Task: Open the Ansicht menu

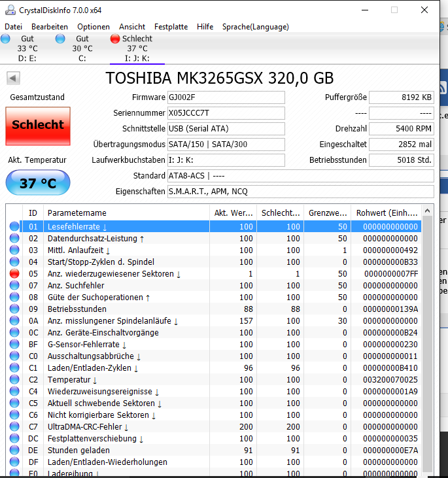Action: (132, 27)
